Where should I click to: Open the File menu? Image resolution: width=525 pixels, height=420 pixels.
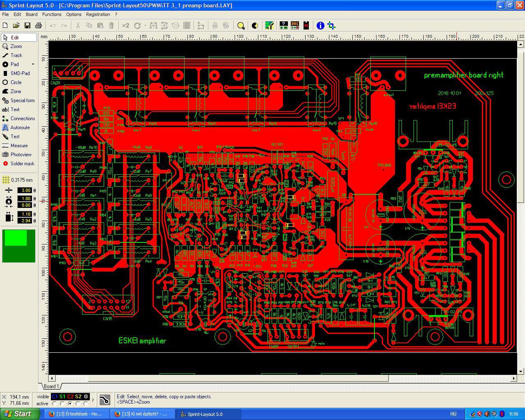(5, 14)
